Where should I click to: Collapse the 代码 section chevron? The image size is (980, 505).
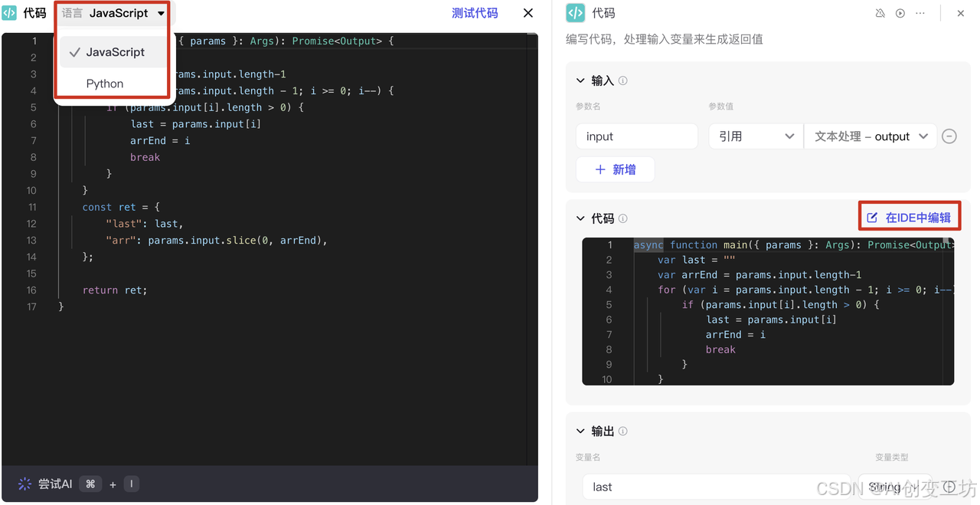(x=580, y=218)
